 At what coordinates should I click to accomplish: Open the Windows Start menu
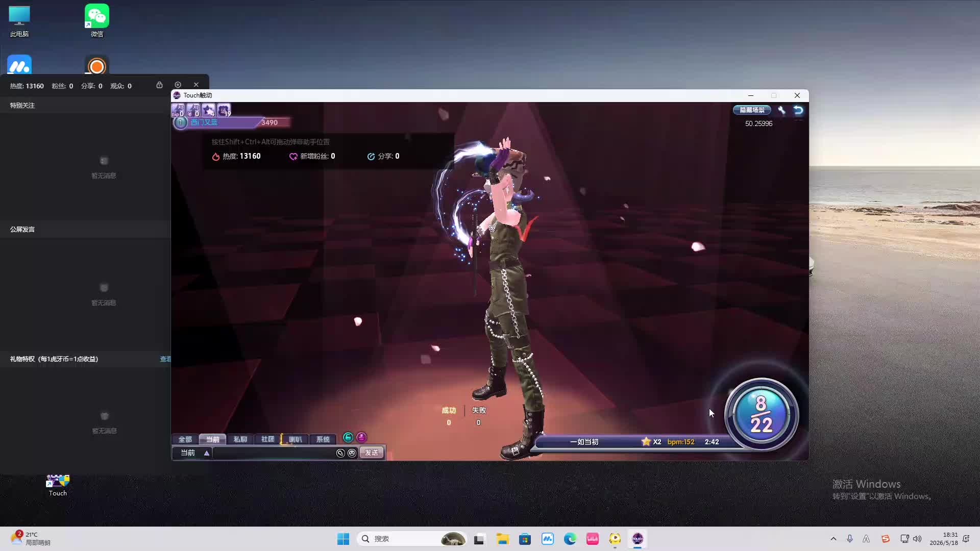[343, 539]
